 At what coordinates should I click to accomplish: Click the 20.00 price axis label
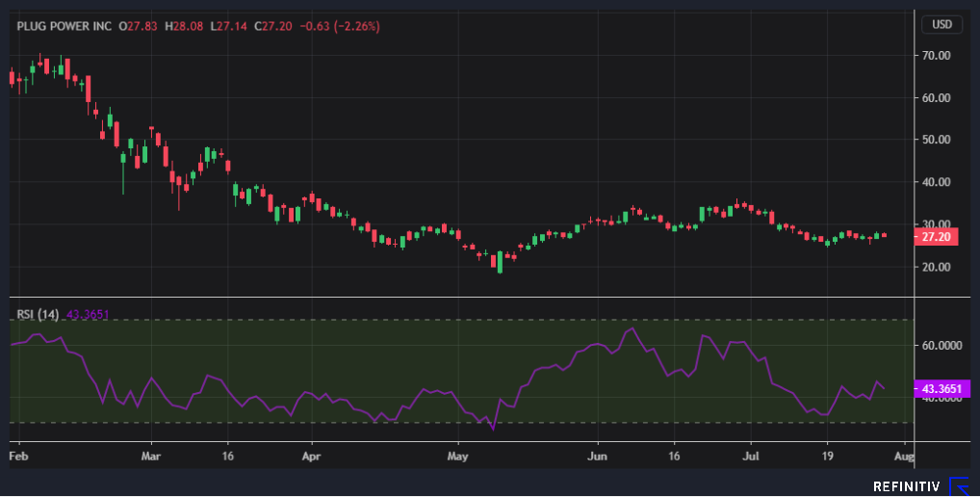[936, 267]
